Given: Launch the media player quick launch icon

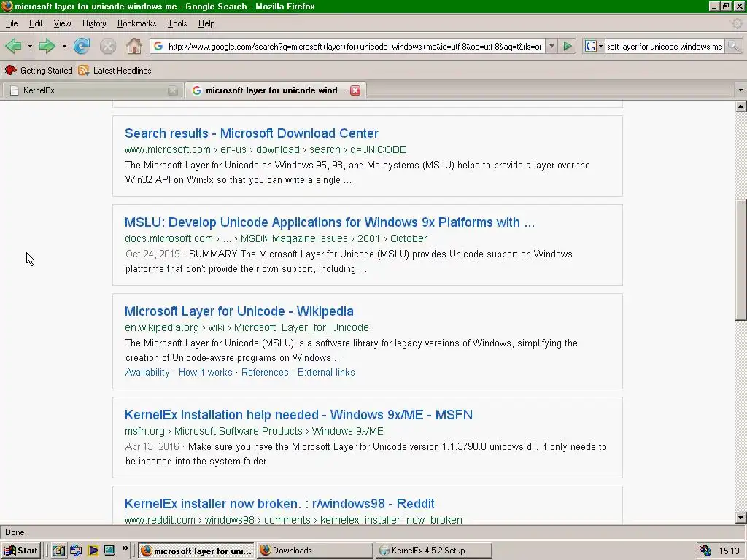Looking at the screenshot, I should (x=93, y=551).
